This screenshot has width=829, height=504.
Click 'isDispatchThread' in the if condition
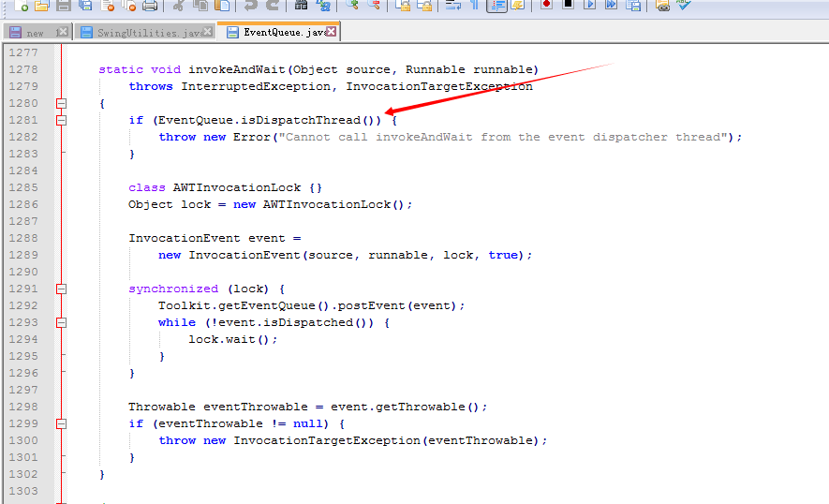301,120
